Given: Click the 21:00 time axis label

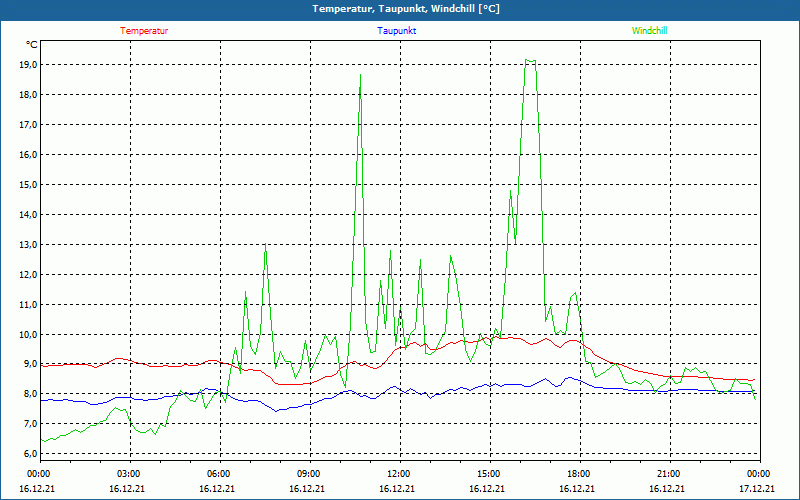Looking at the screenshot, I should click(669, 474).
